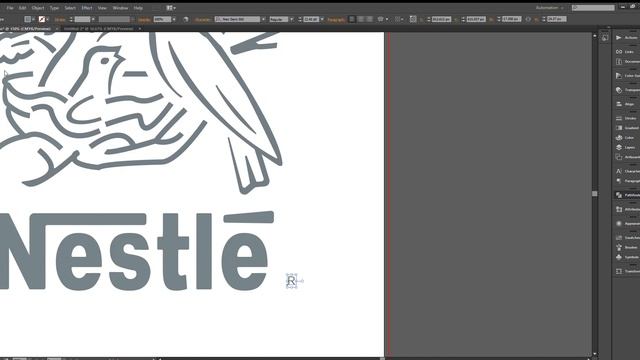The width and height of the screenshot is (640, 360).
Task: Click the search field in the top bar
Action: point(593,8)
